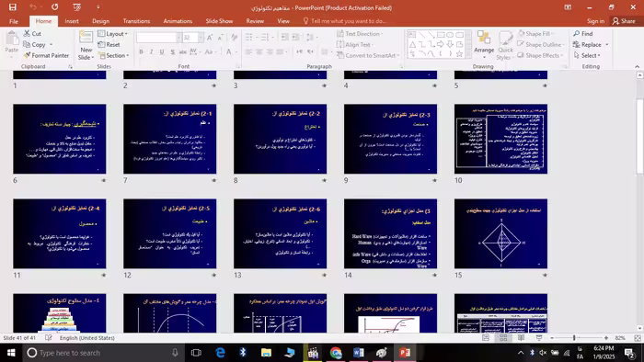The image size is (644, 362).
Task: Switch to Normal view in status bar
Action: pyautogui.click(x=486, y=338)
